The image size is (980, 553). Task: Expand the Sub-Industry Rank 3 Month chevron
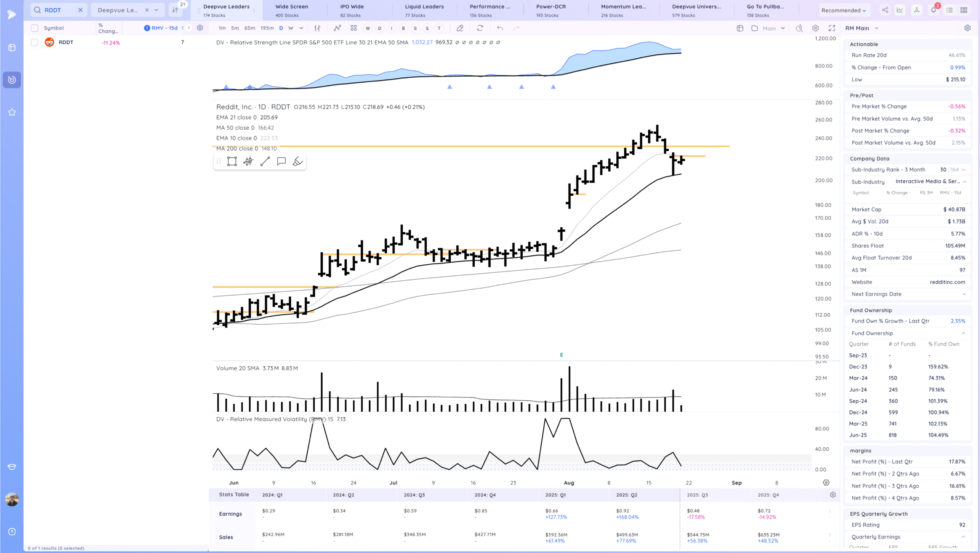(964, 169)
